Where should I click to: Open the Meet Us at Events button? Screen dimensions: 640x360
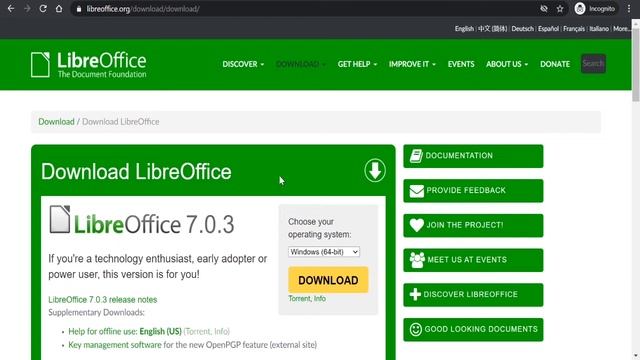click(473, 260)
